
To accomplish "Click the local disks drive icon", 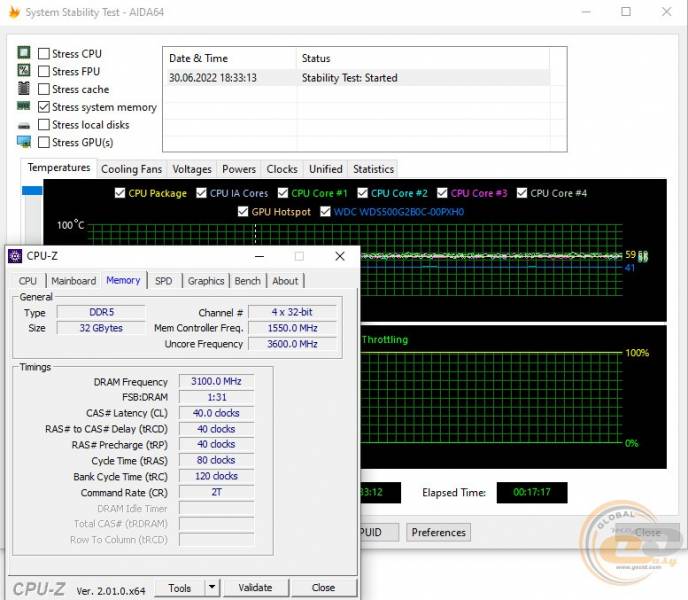I will tap(24, 126).
